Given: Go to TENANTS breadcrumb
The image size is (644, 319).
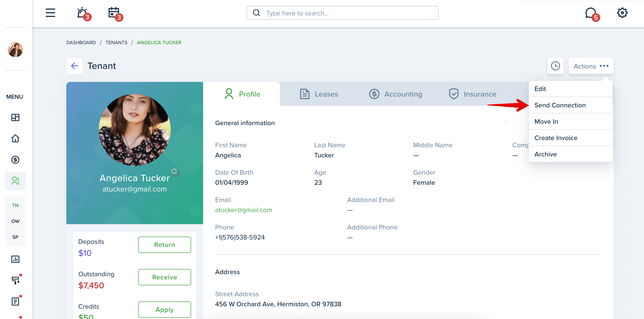Looking at the screenshot, I should click(116, 43).
